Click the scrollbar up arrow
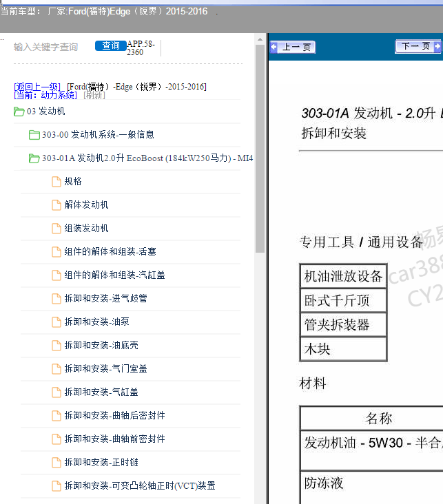 (x=260, y=39)
